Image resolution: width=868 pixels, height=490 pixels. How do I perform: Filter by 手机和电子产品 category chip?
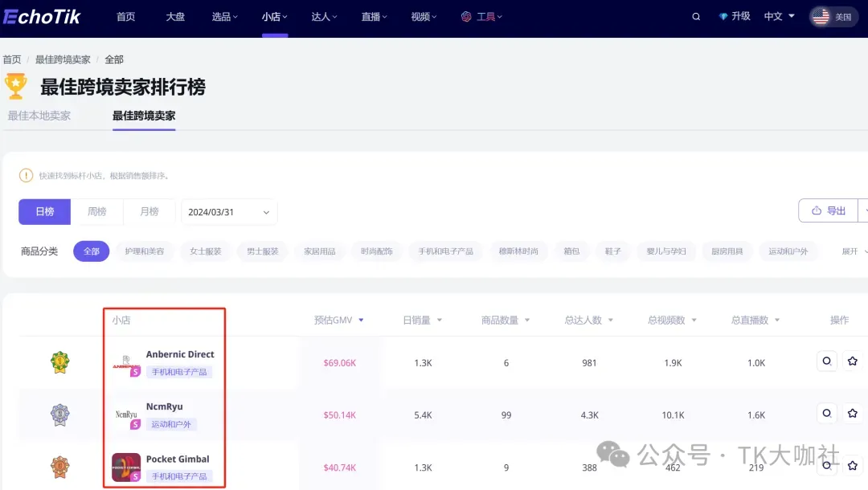(445, 251)
